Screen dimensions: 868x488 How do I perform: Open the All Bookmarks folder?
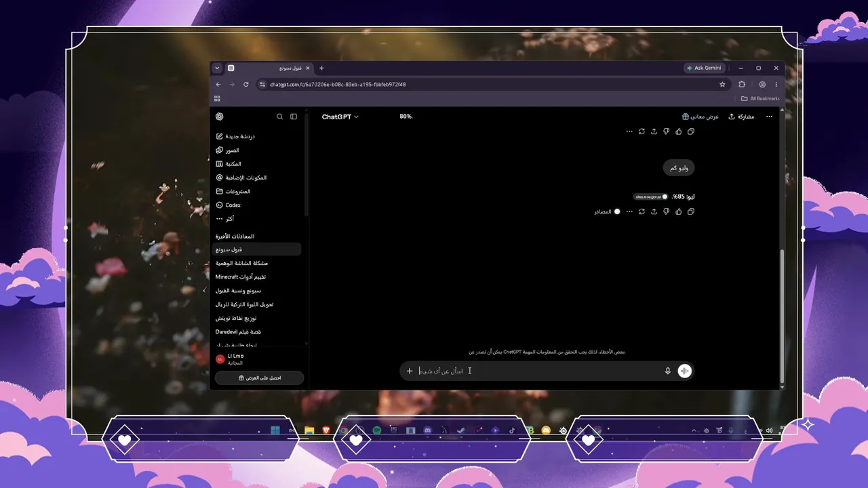pyautogui.click(x=760, y=98)
